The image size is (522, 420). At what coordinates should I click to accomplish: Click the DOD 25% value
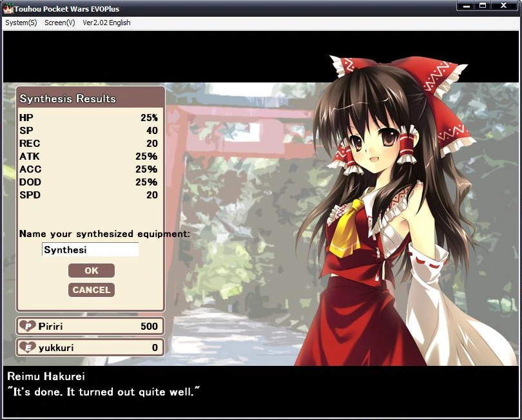click(x=146, y=182)
